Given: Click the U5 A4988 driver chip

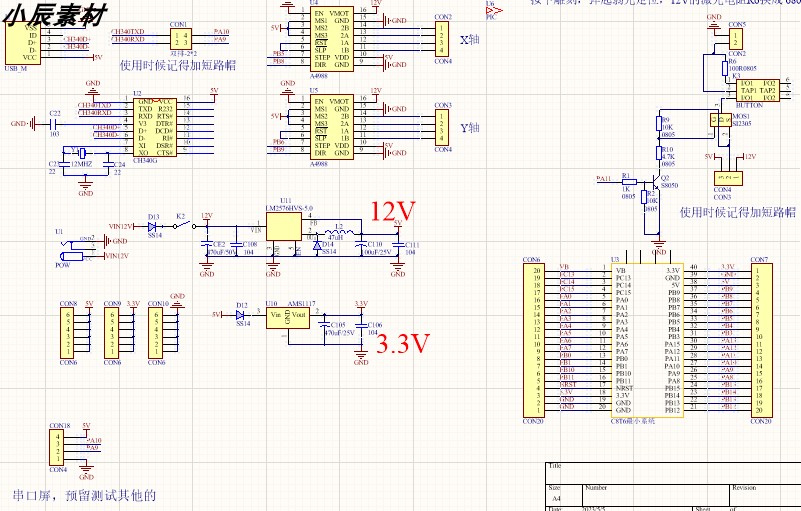Looking at the screenshot, I should 332,127.
